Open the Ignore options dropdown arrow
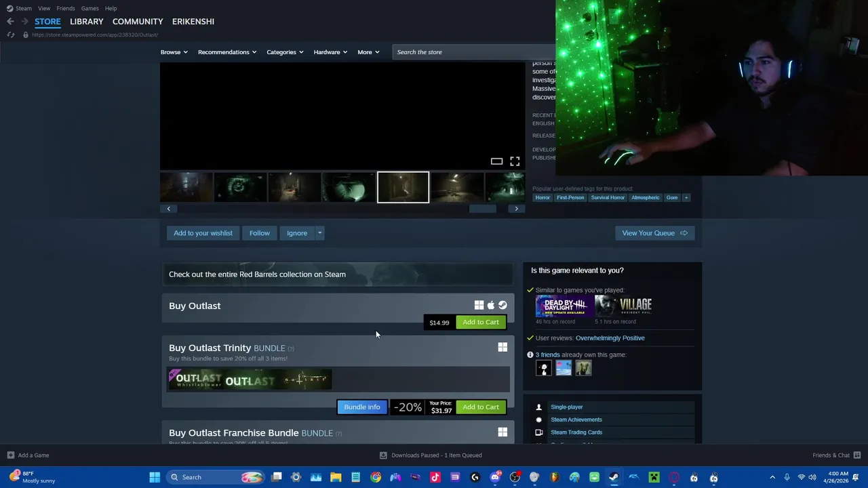 point(319,233)
